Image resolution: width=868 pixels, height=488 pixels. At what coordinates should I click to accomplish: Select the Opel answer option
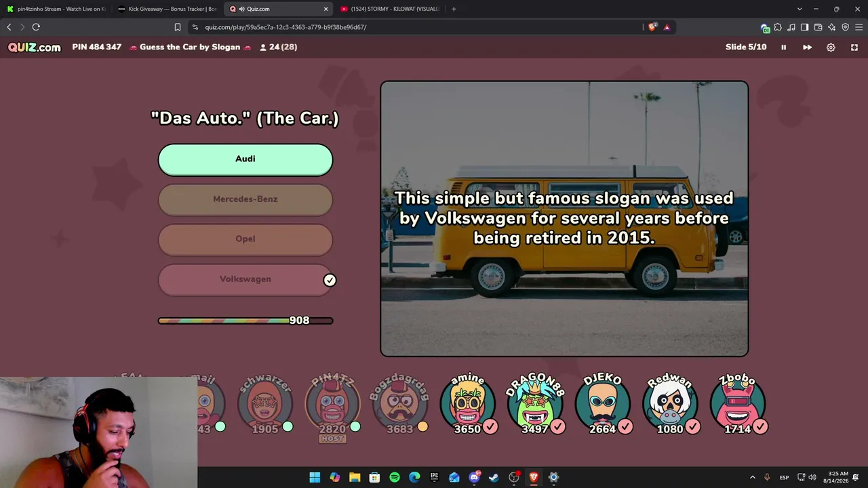[x=245, y=239]
